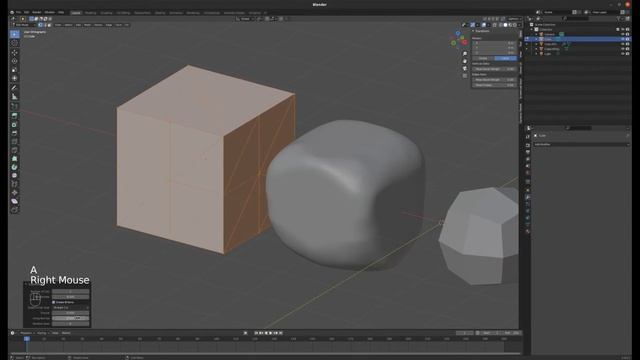
Task: Select the Loop Cut tool
Action: (14, 142)
